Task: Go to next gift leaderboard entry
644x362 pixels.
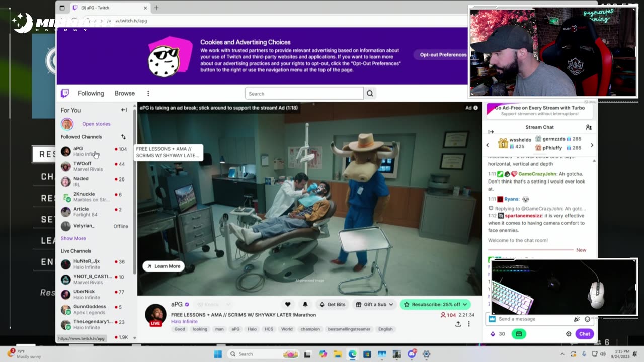Action: coord(592,145)
